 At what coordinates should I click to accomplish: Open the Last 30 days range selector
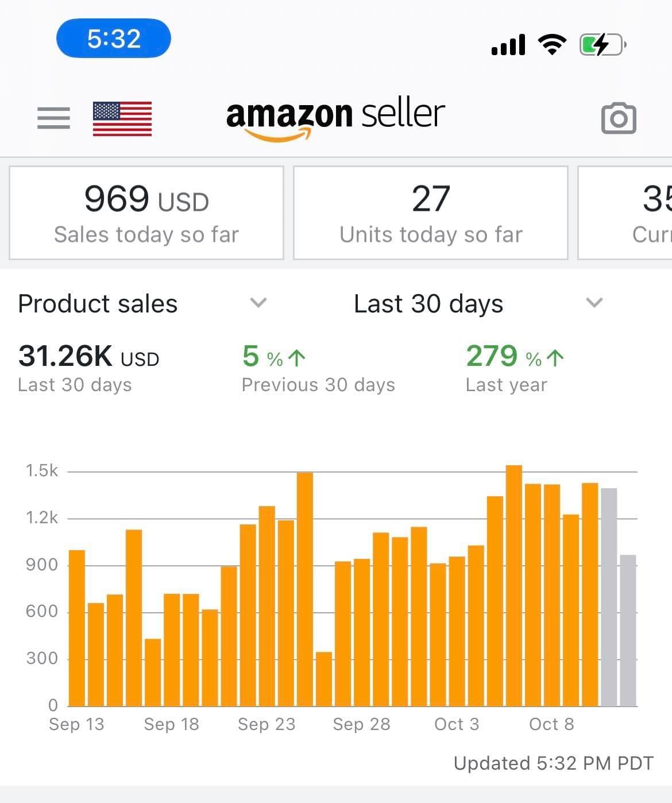click(x=428, y=304)
